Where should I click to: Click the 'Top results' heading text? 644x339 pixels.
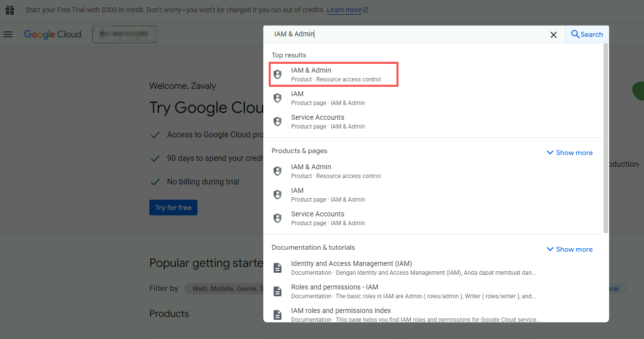point(289,55)
